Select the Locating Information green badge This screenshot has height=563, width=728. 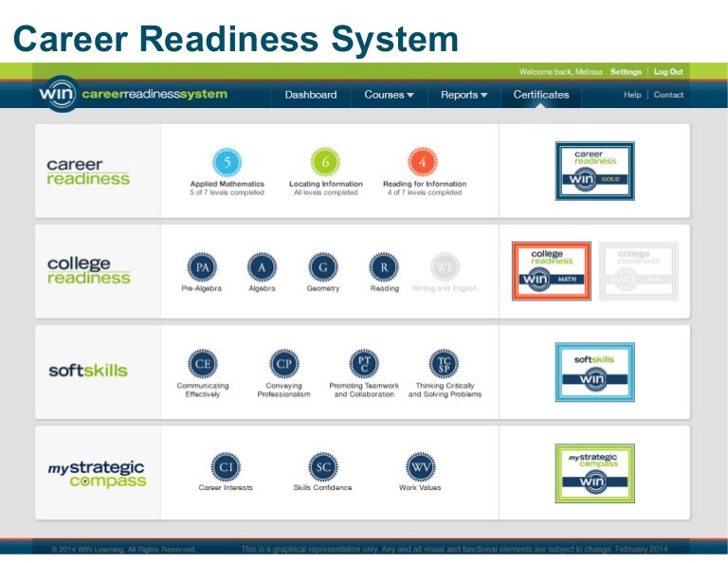(325, 162)
